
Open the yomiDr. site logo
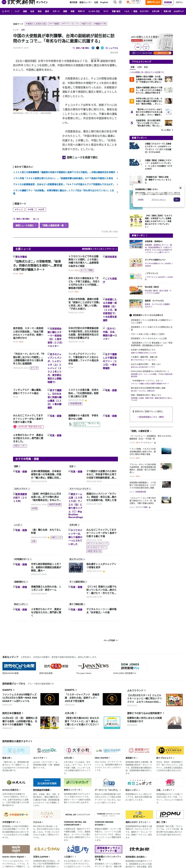coord(47,750)
